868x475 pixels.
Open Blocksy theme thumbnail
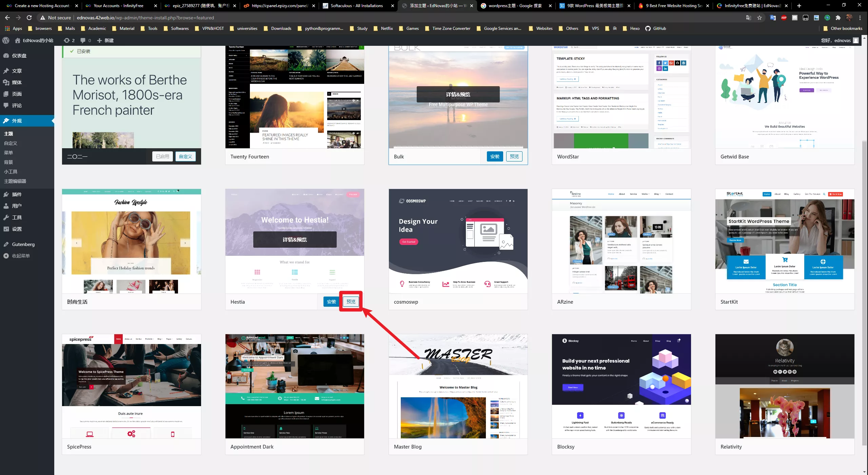(x=621, y=386)
